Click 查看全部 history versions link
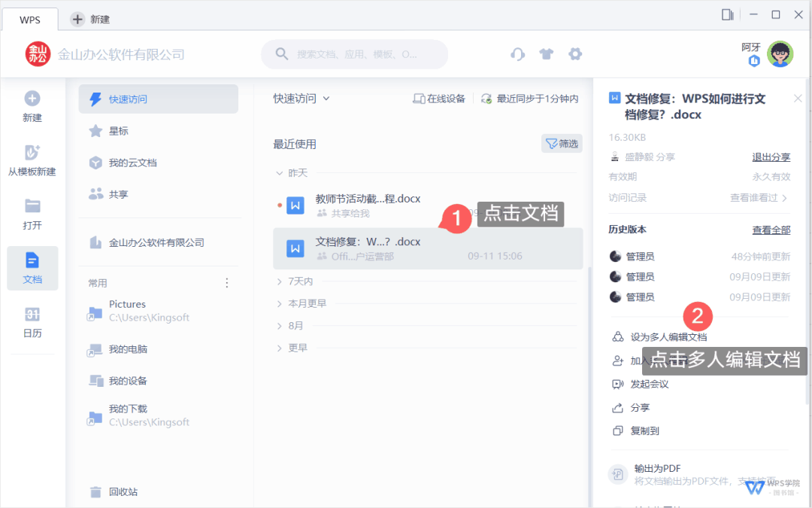 pyautogui.click(x=771, y=230)
